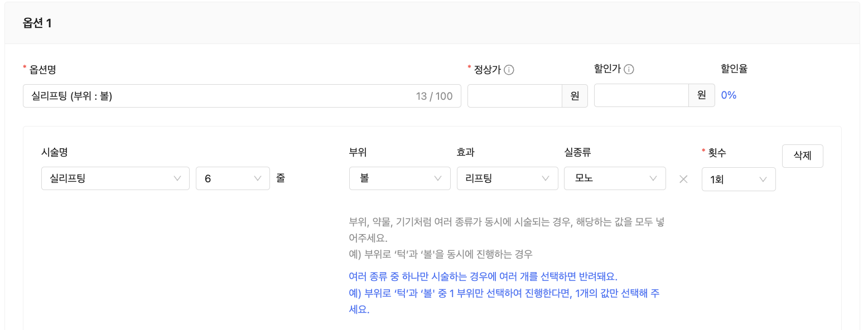The height and width of the screenshot is (330, 868).
Task: Click the 옵션 1 section header
Action: [x=37, y=23]
